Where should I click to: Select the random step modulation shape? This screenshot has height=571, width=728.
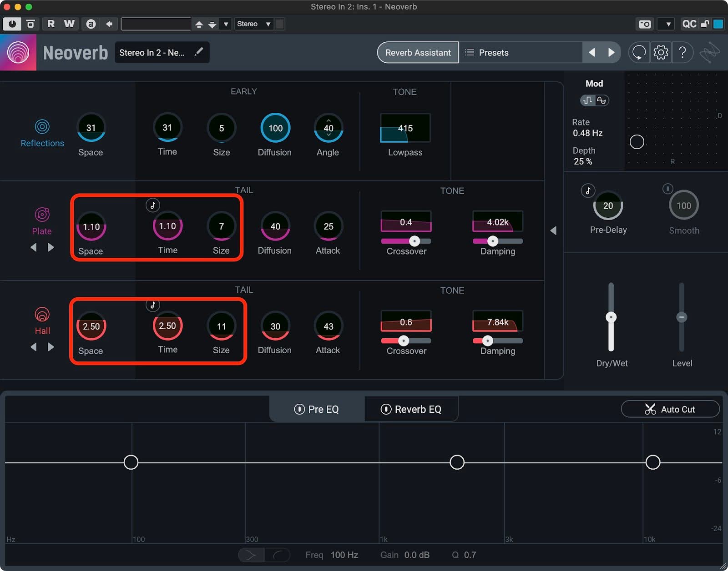588,100
